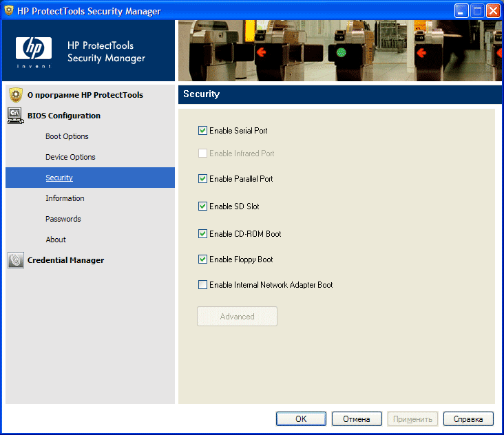The width and height of the screenshot is (504, 435).
Task: Disable the Enable SD Slot checkbox
Action: (x=202, y=206)
